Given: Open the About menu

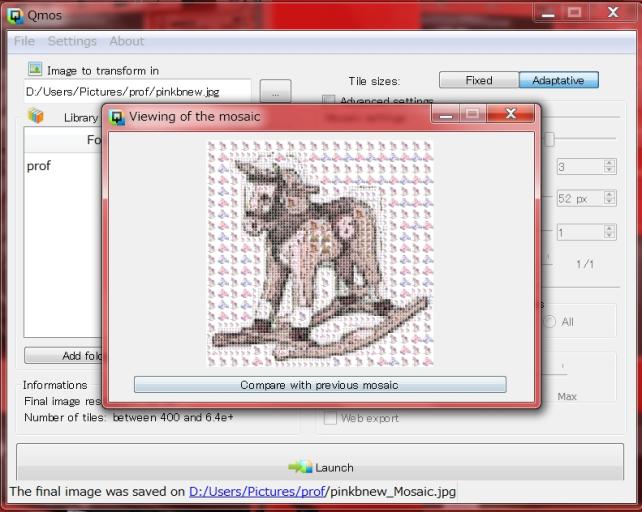Looking at the screenshot, I should [x=127, y=41].
